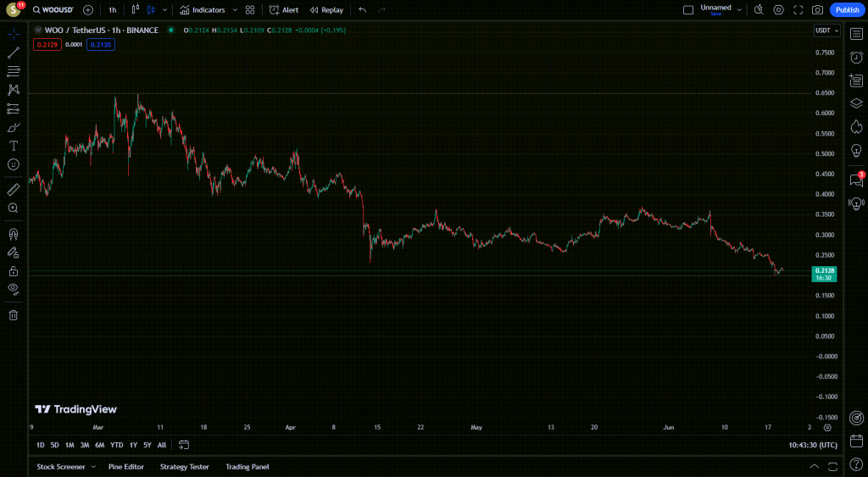This screenshot has width=868, height=477.
Task: Remove drawings with the trash icon
Action: 14,315
